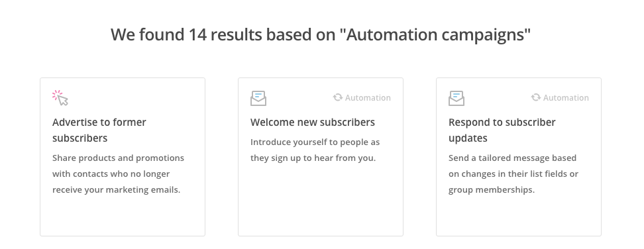Screen dimensions: 644x249
Task: Click the "Share products and promotions" description
Action: coord(119,174)
